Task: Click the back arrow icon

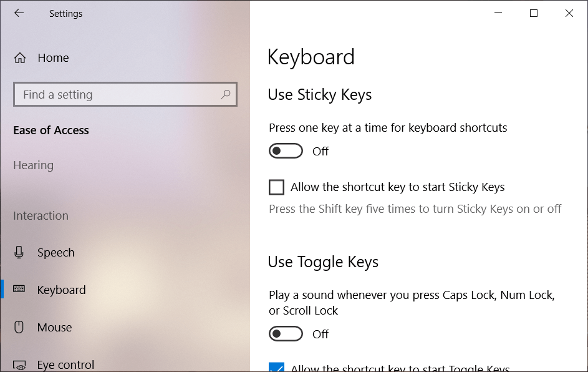Action: point(19,13)
